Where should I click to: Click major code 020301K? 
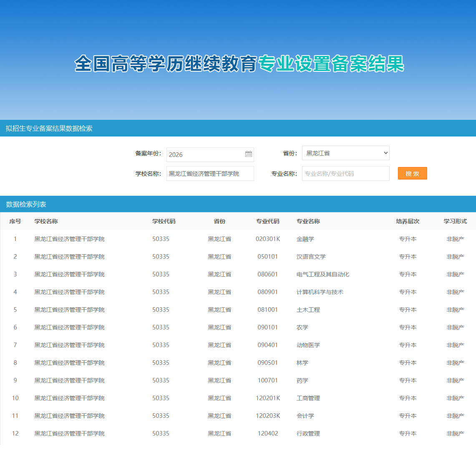coord(268,239)
